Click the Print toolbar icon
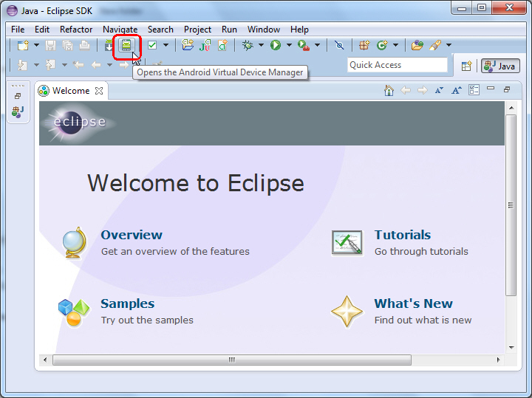The width and height of the screenshot is (532, 398). [x=84, y=45]
